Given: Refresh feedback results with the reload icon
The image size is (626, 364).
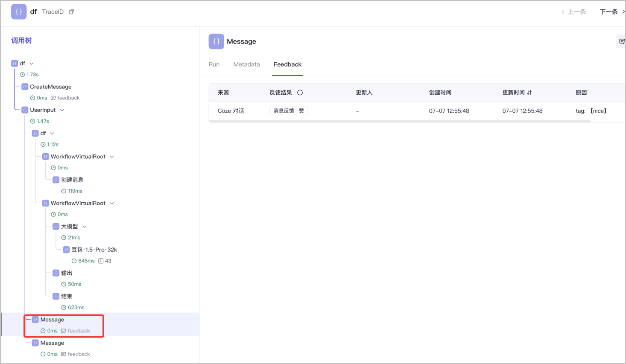Looking at the screenshot, I should (x=300, y=93).
